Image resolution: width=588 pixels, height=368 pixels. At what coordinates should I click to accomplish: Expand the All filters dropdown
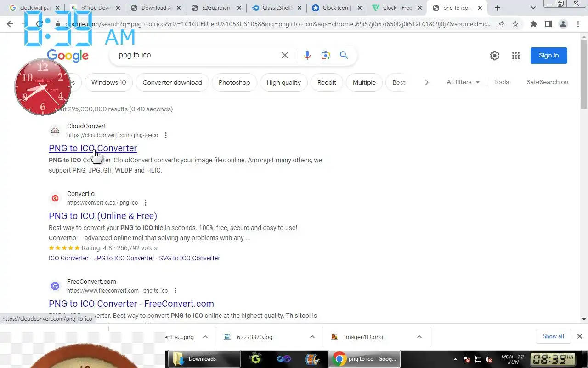tap(463, 82)
